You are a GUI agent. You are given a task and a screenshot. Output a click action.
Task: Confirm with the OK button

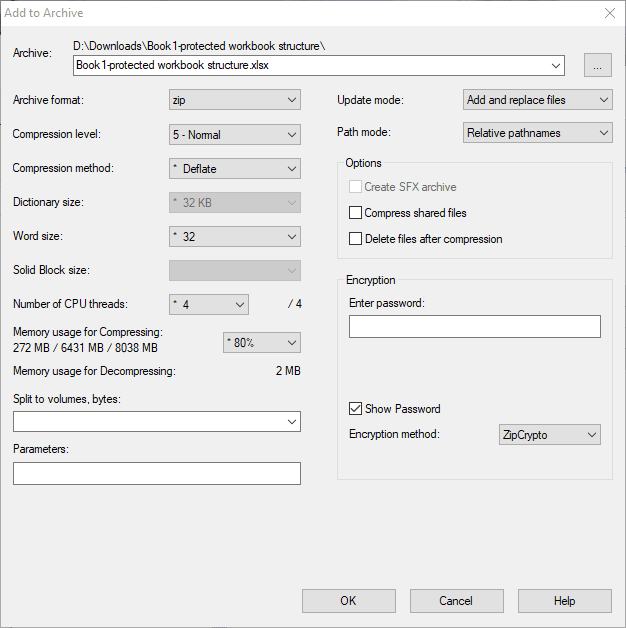(348, 601)
